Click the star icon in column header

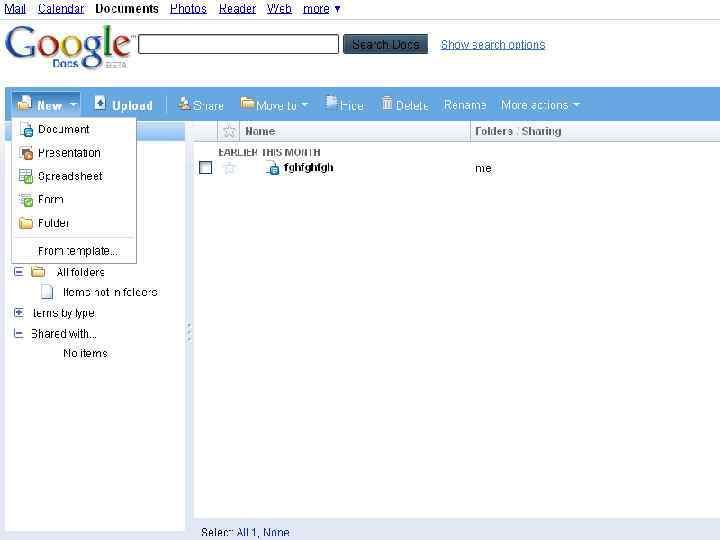[x=229, y=132]
